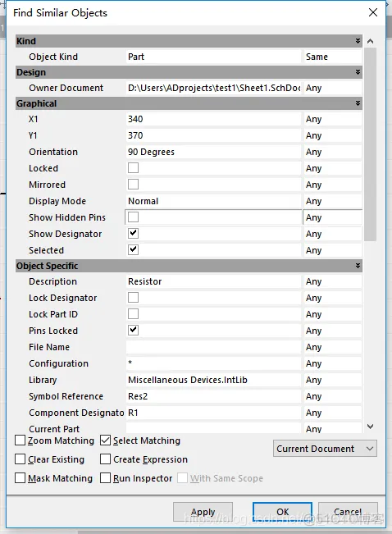Set X1 match criterion Any
This screenshot has height=534, width=392.
point(332,119)
